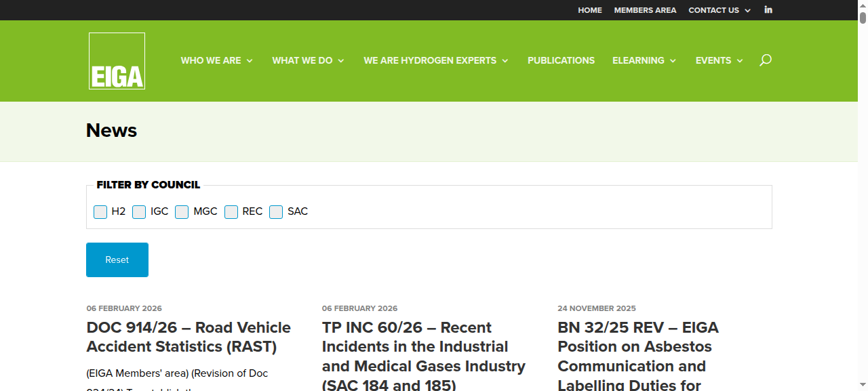This screenshot has height=391, width=868.
Task: Enable the REC council filter
Action: 231,212
